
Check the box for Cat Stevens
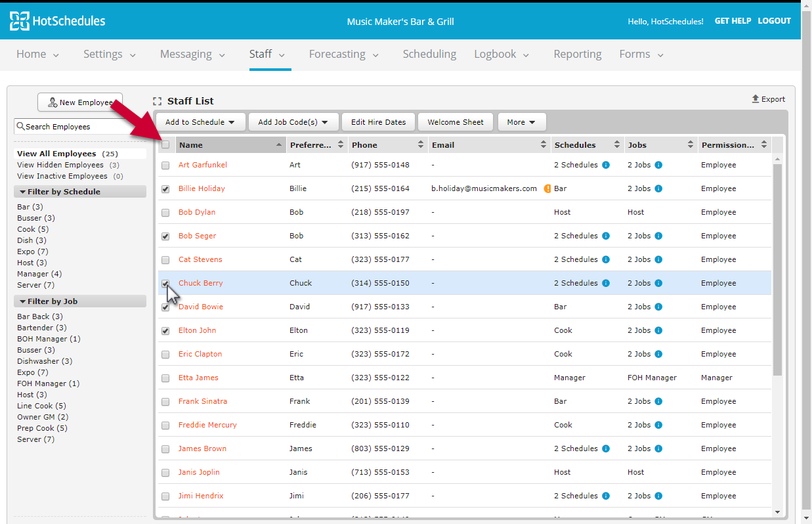[165, 260]
